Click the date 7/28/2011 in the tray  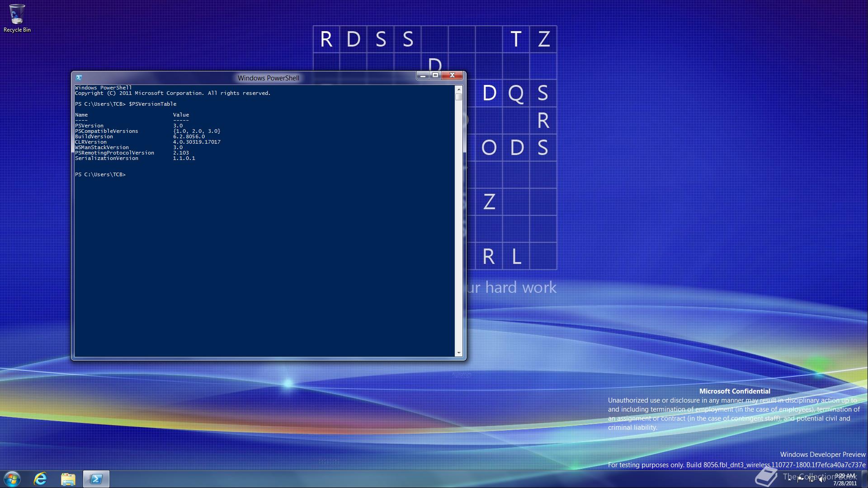[x=844, y=483]
